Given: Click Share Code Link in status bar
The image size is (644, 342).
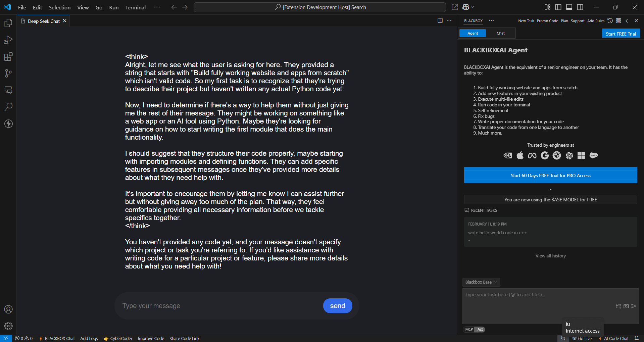Looking at the screenshot, I should [185, 338].
